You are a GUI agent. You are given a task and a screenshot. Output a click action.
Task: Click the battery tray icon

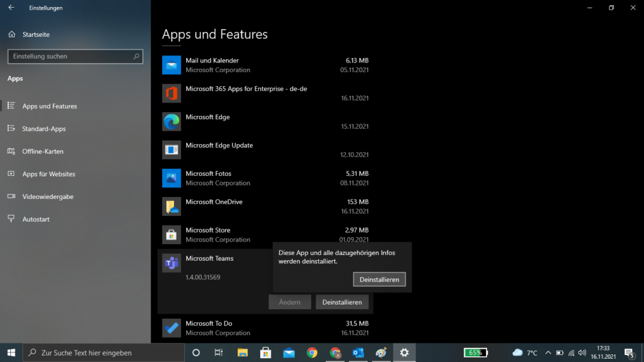[x=560, y=352]
